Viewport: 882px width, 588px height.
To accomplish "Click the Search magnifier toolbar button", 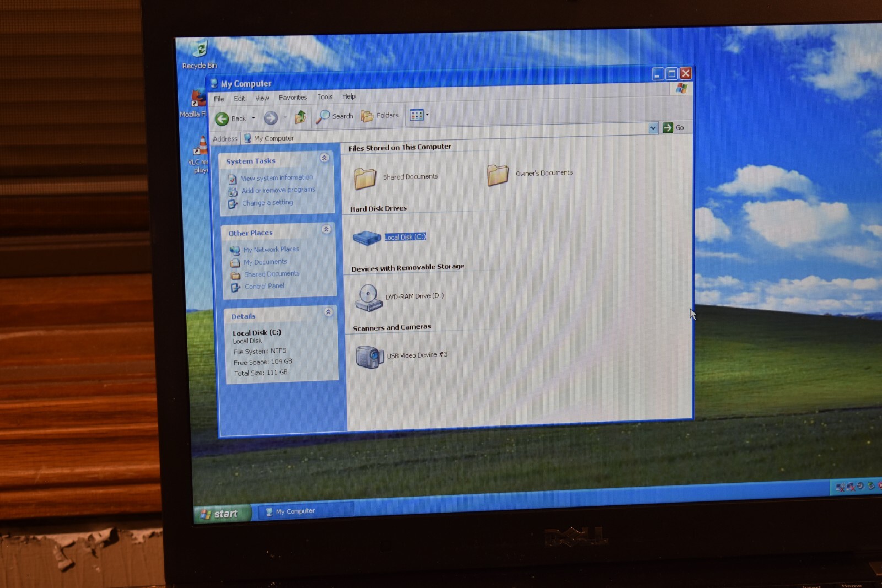I will click(334, 116).
